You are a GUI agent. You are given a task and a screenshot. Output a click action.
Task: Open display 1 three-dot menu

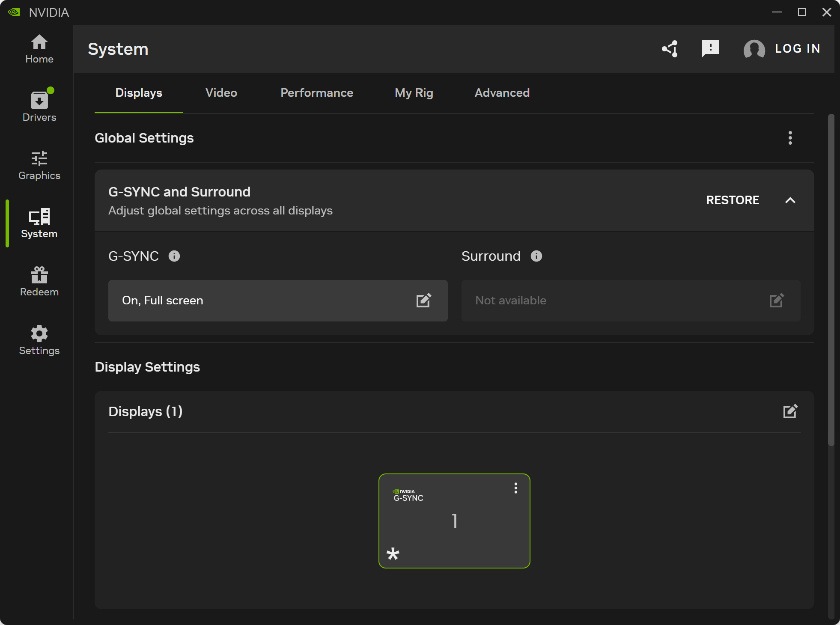coord(516,488)
